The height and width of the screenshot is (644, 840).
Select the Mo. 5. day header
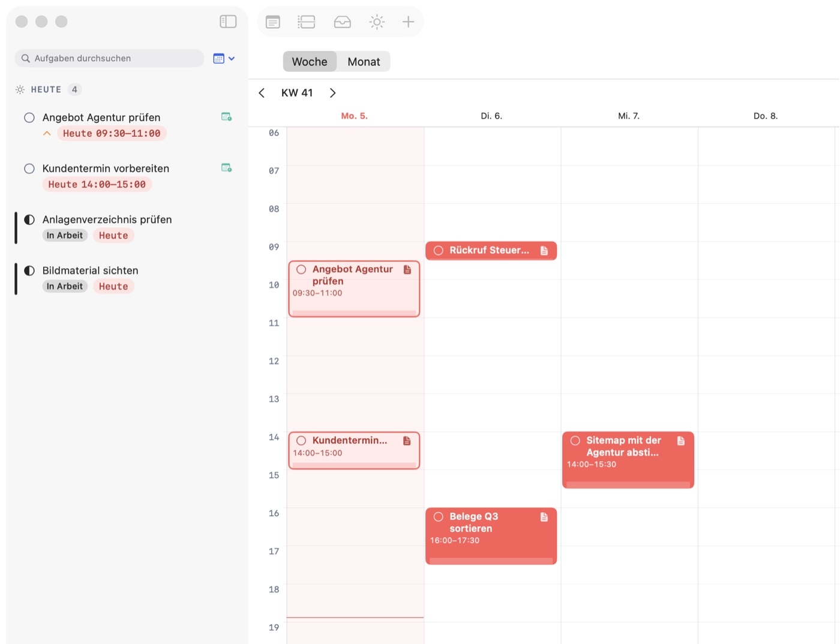click(x=355, y=116)
